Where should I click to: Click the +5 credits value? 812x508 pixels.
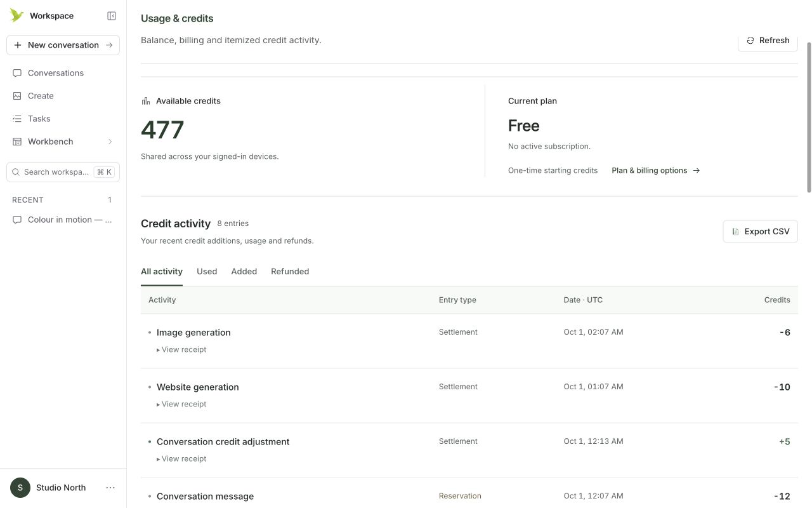pyautogui.click(x=785, y=441)
